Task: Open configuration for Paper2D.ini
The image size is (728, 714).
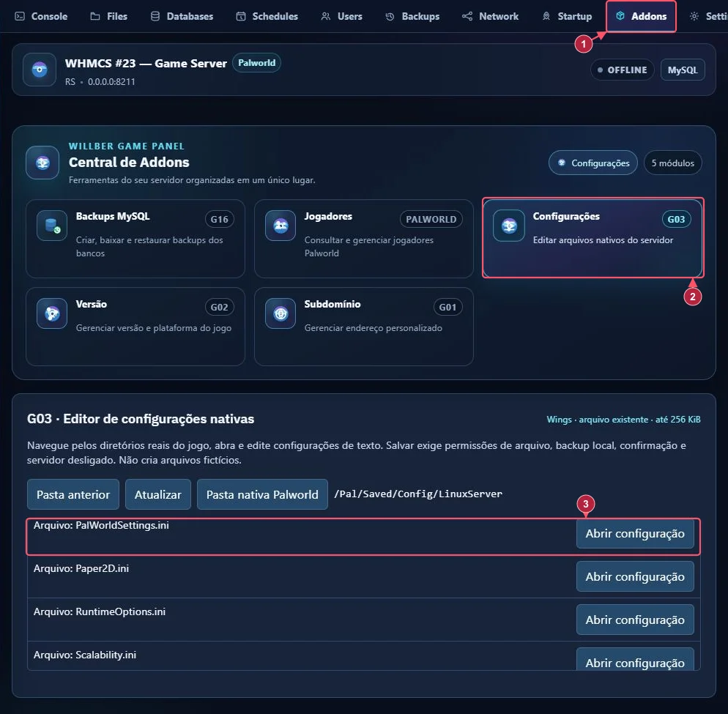Action: point(635,576)
